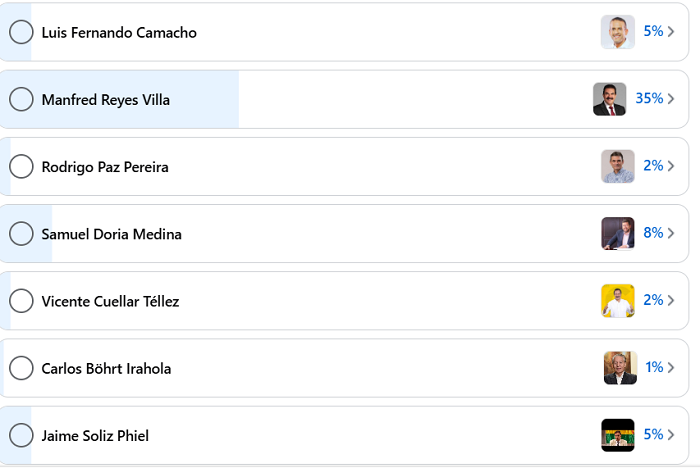Open Samuel Doria Medina's photo thumbnail
The height and width of the screenshot is (468, 700).
[x=618, y=234]
